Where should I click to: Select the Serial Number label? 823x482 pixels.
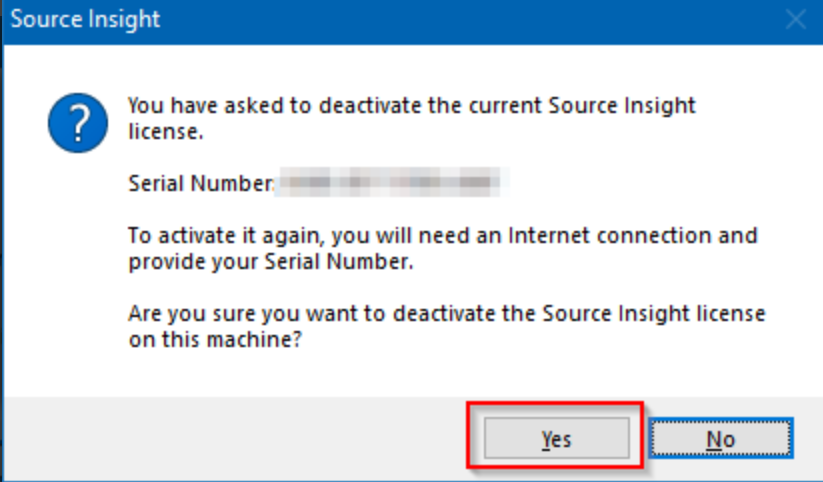coord(200,184)
